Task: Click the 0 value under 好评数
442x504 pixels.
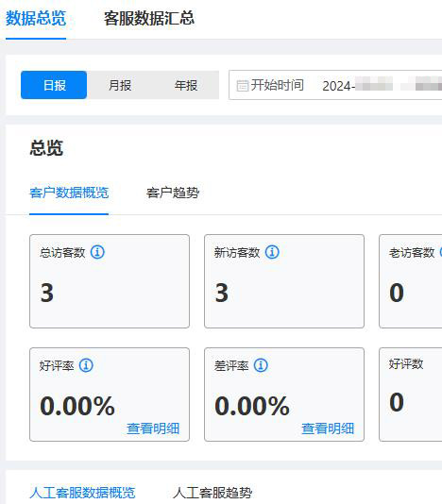Action: click(x=397, y=402)
